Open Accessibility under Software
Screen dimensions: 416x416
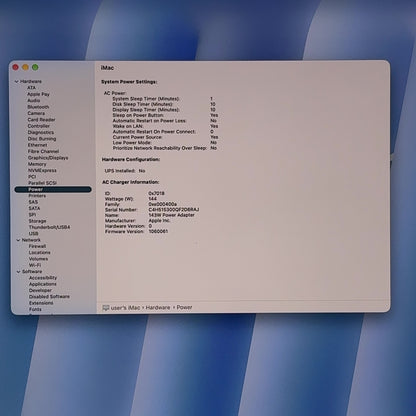click(x=43, y=278)
